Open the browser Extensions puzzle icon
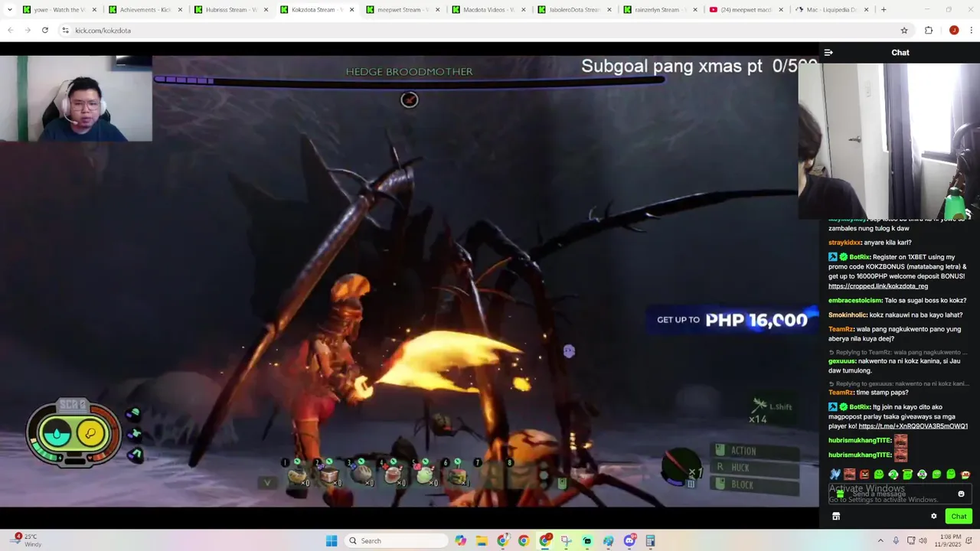 click(929, 31)
